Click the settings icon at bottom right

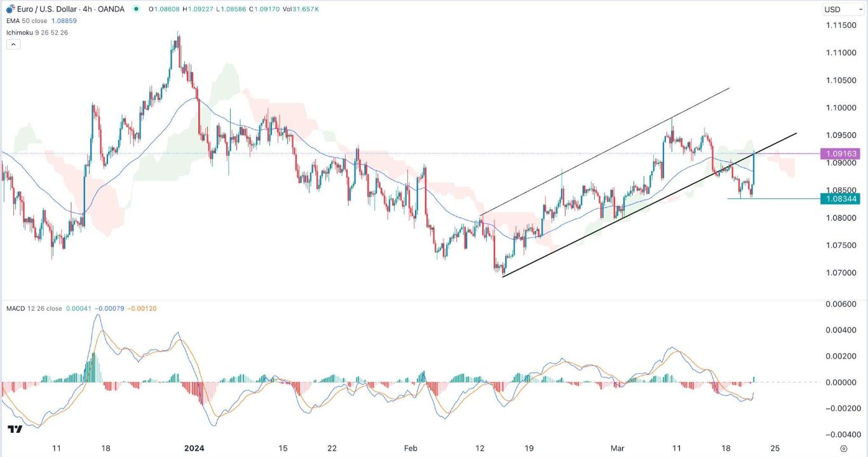tap(843, 448)
